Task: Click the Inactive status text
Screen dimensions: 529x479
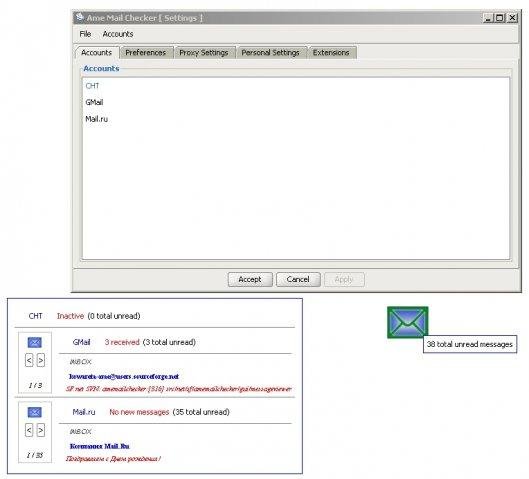Action: click(70, 316)
